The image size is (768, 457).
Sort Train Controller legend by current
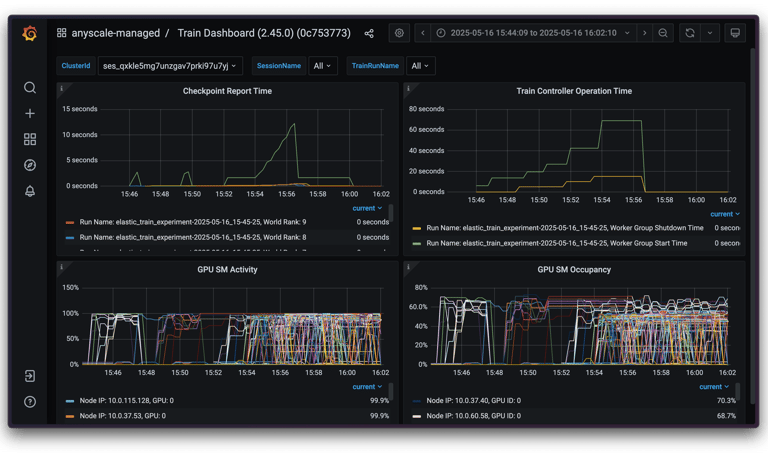point(725,214)
